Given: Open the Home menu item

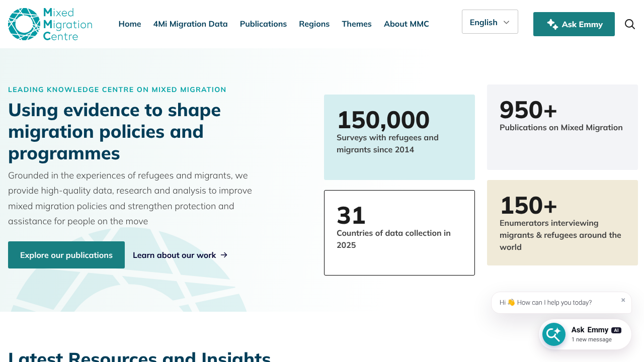Looking at the screenshot, I should (x=130, y=24).
